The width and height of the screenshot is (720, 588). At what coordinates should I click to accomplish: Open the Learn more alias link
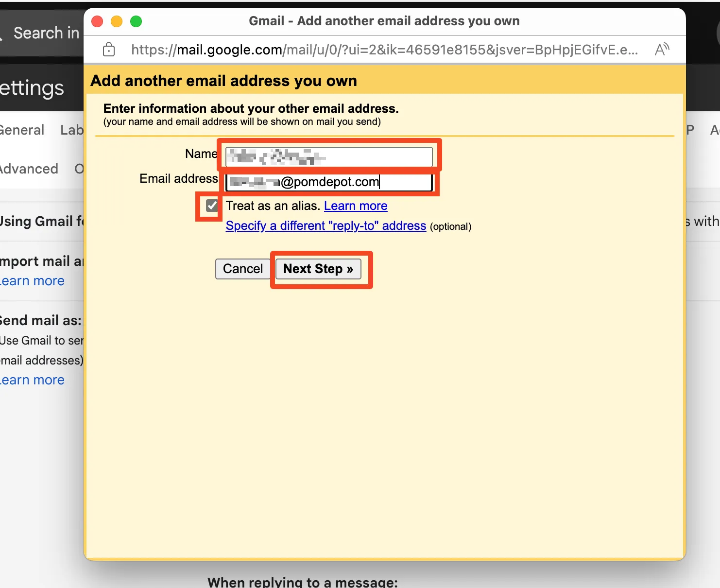[356, 206]
